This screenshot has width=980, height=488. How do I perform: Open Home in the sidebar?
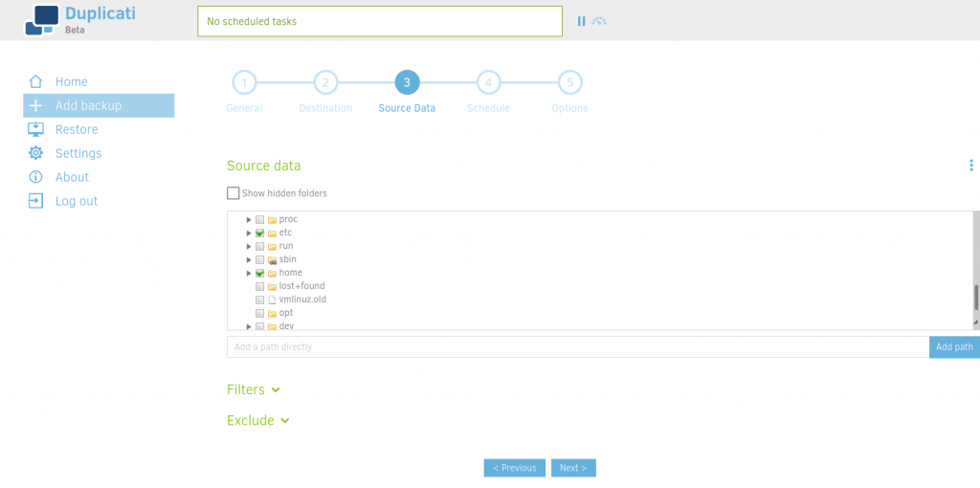click(71, 82)
